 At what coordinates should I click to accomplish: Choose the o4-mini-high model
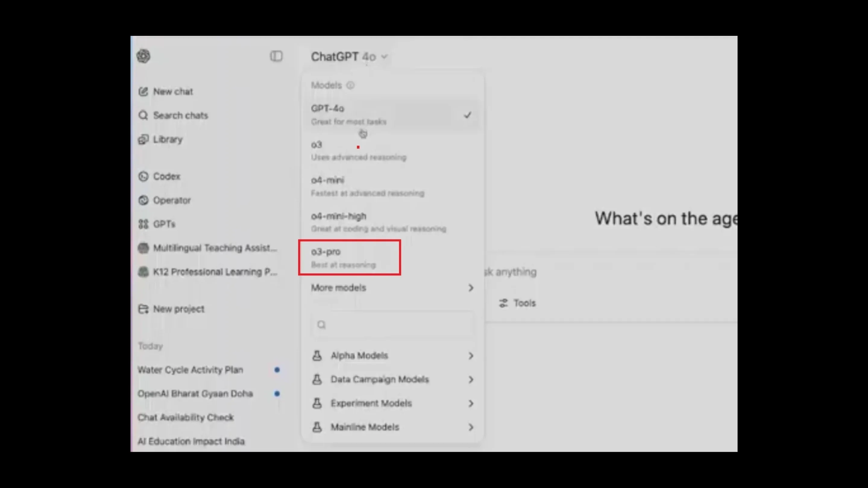[x=392, y=222]
